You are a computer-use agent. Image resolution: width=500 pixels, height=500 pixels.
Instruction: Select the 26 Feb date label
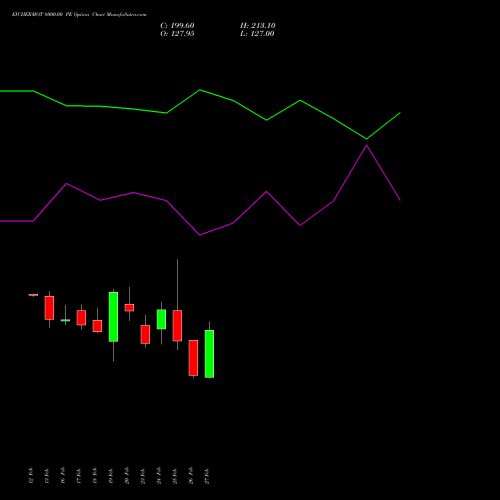click(191, 476)
